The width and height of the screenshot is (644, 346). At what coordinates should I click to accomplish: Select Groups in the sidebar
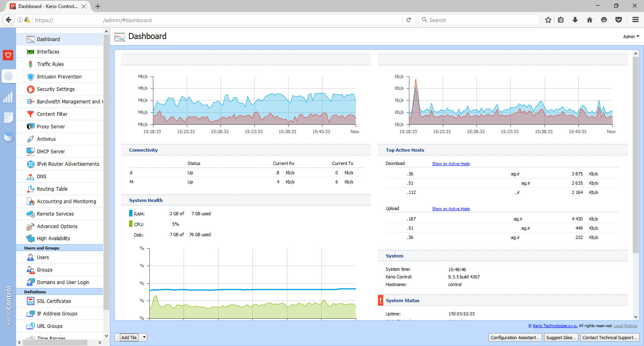click(x=60, y=270)
